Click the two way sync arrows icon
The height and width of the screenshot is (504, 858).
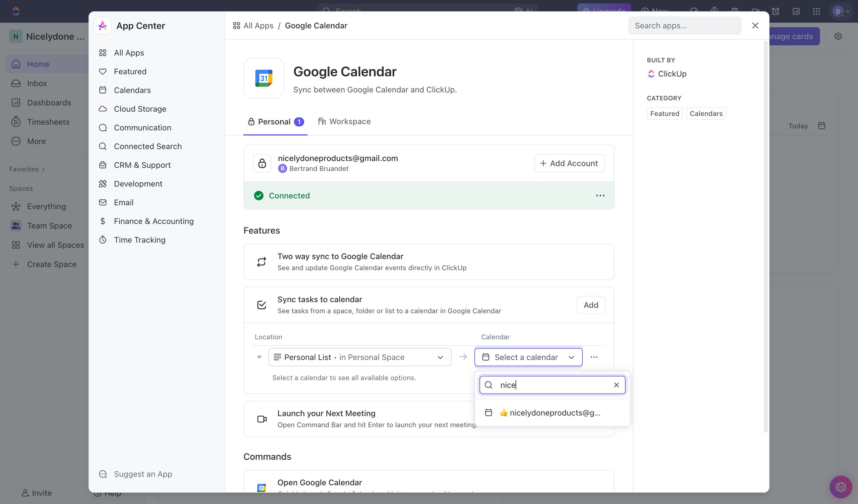click(x=262, y=262)
